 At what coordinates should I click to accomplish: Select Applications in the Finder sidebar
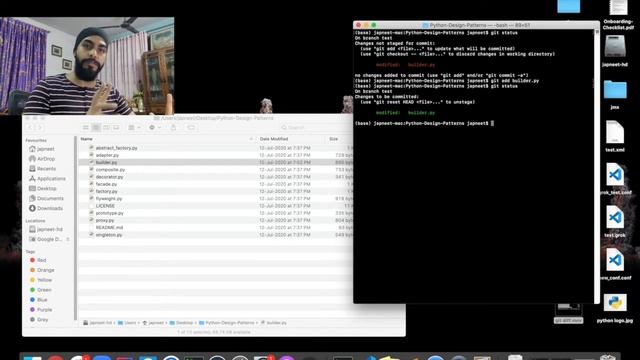[x=47, y=179]
